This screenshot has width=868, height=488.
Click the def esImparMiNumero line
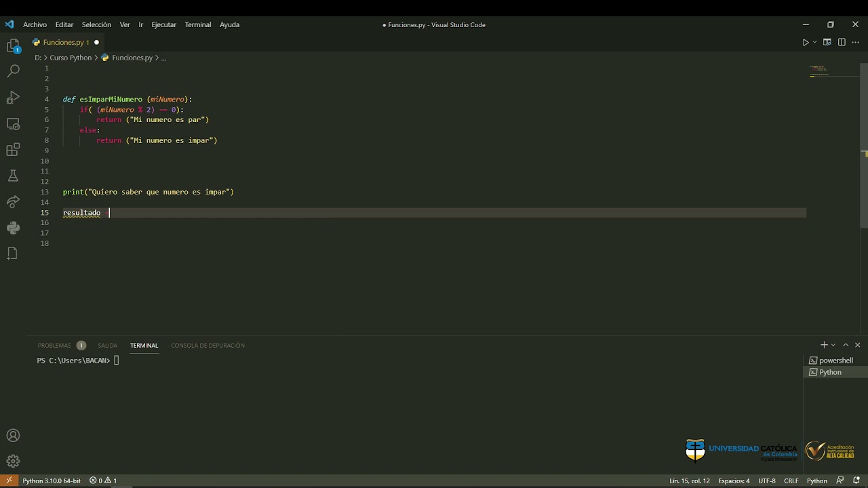pyautogui.click(x=127, y=99)
